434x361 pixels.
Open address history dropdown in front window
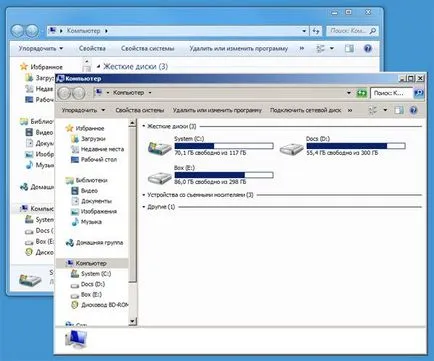coord(349,93)
